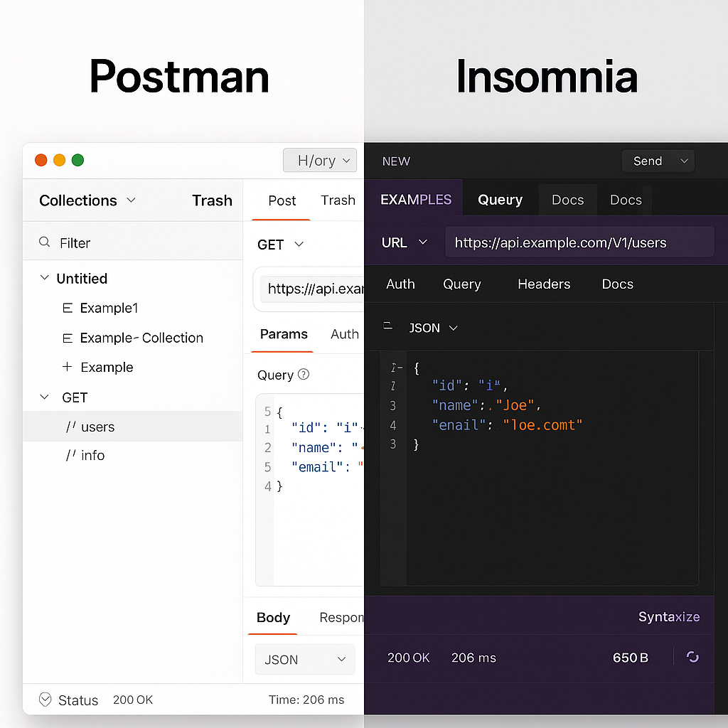
Task: Open the JSON body type dropdown in Postman
Action: (304, 659)
